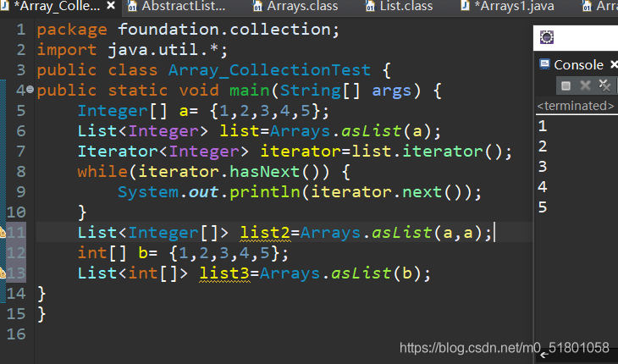This screenshot has width=618, height=364.
Task: Click italic 'out' field on line 9
Action: pyautogui.click(x=204, y=192)
